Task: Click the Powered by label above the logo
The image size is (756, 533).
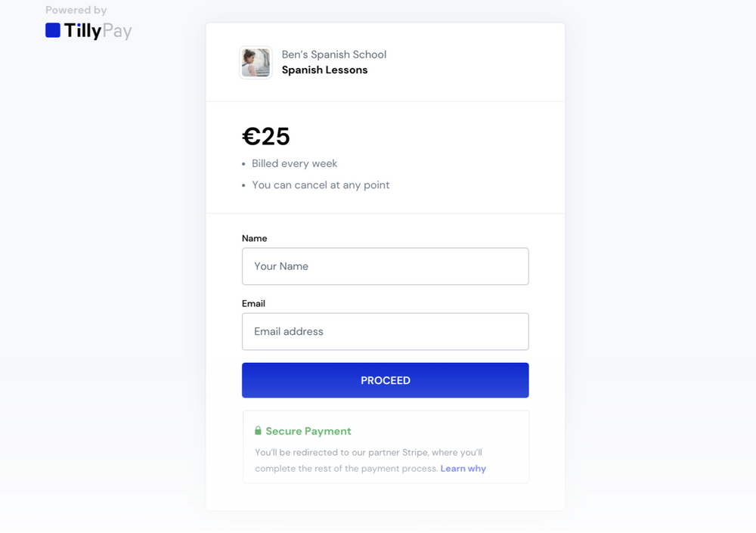Action: (x=76, y=10)
